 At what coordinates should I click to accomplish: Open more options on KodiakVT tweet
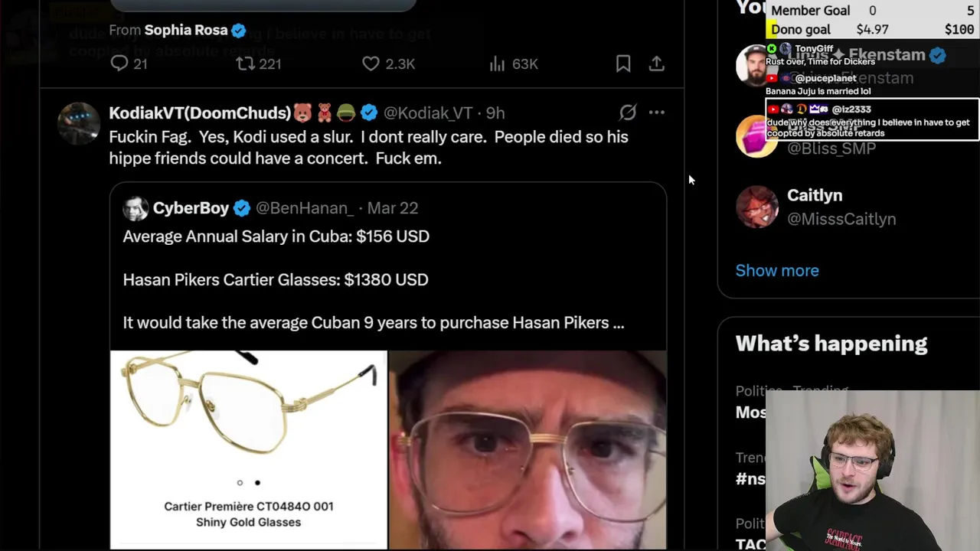tap(657, 112)
